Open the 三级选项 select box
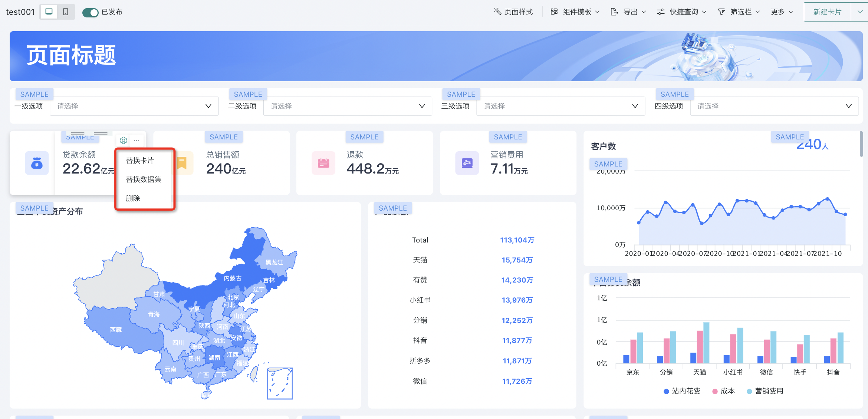Viewport: 868px width, 419px height. click(x=560, y=106)
